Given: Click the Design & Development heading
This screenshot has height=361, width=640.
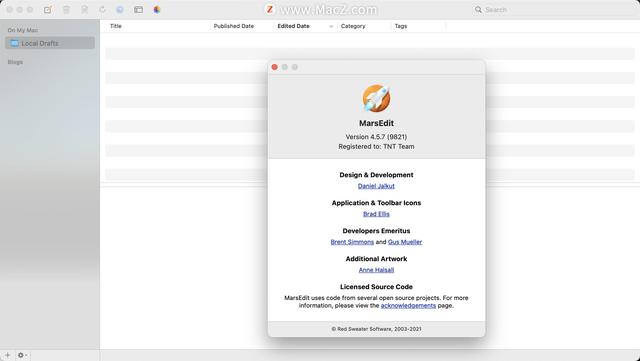Looking at the screenshot, I should [376, 175].
